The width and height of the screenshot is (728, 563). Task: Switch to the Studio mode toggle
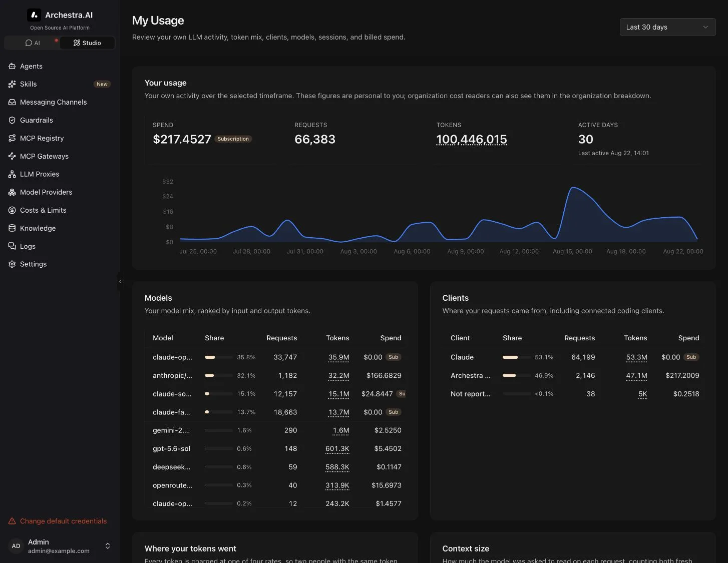(87, 43)
